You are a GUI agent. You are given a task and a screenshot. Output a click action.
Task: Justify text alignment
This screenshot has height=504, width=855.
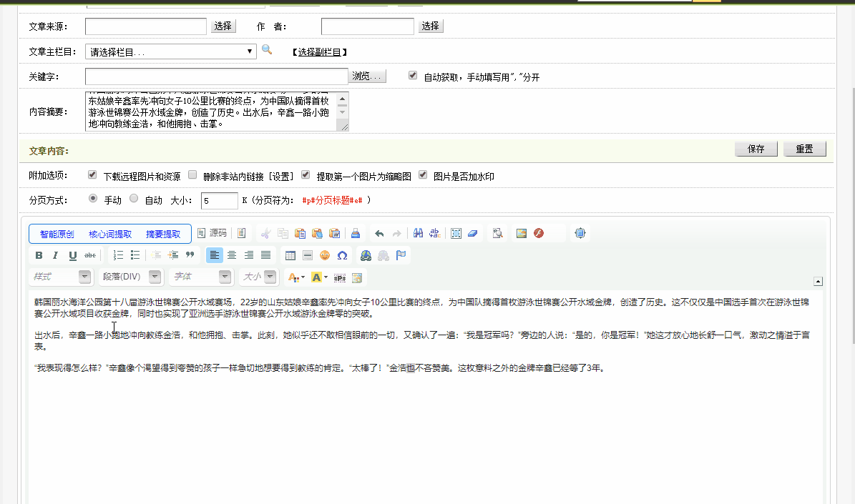click(265, 255)
